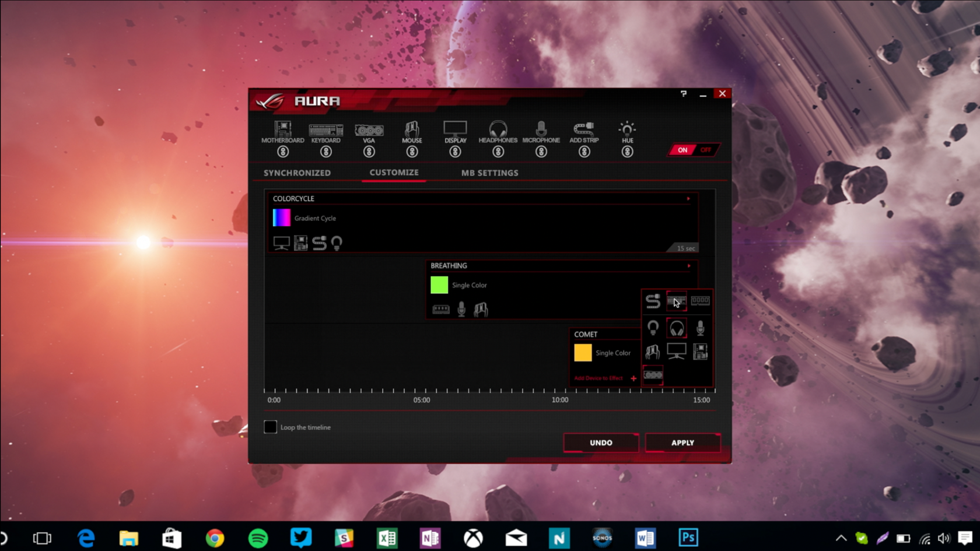Open Spotify from the taskbar

[258, 538]
